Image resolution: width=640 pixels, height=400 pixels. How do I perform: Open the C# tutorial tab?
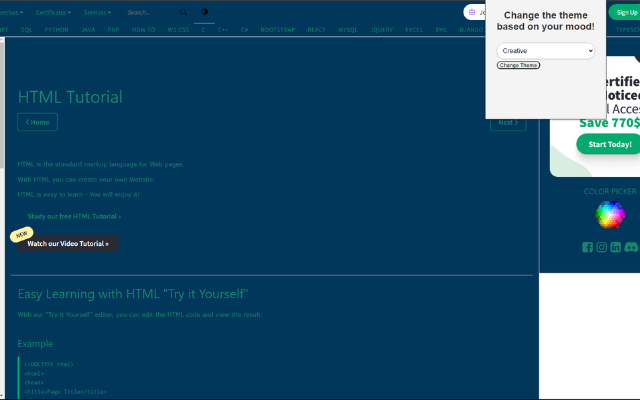tap(244, 30)
